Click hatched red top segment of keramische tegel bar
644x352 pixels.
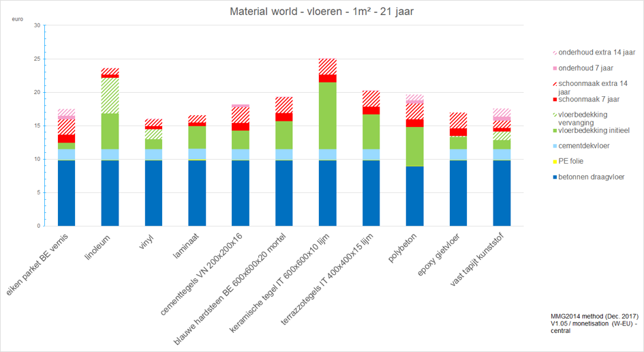click(x=328, y=67)
